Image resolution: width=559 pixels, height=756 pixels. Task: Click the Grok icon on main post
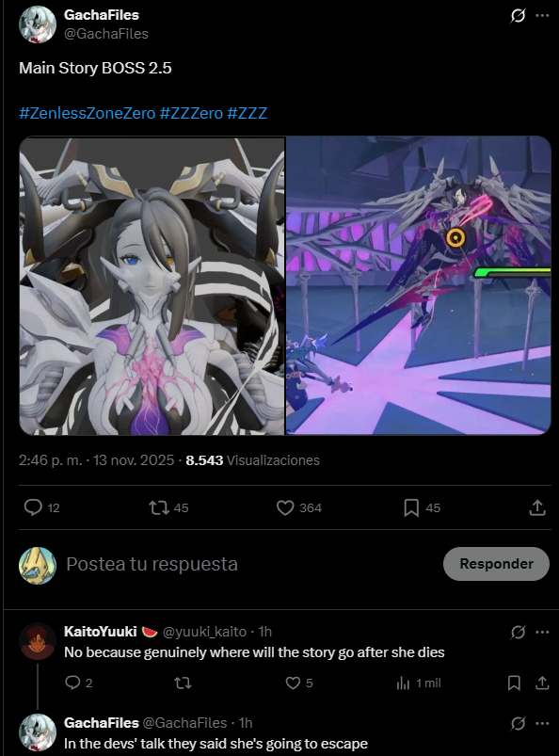(x=518, y=16)
